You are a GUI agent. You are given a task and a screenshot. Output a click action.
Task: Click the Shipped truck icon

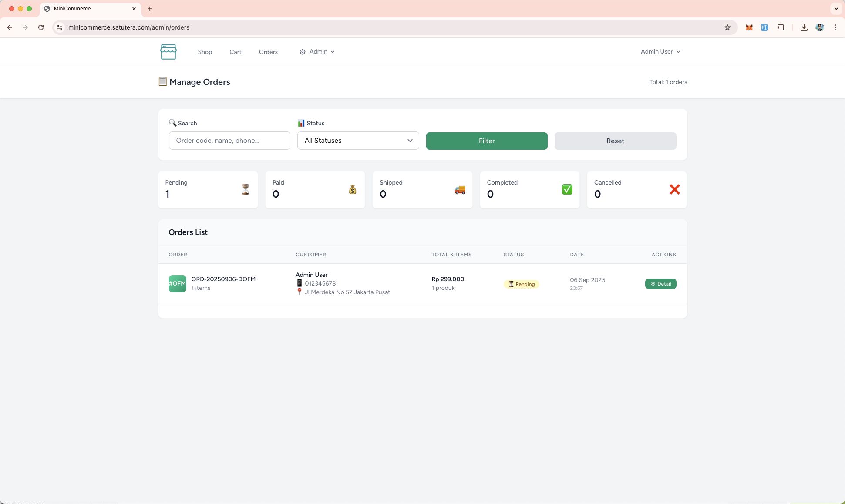(460, 189)
